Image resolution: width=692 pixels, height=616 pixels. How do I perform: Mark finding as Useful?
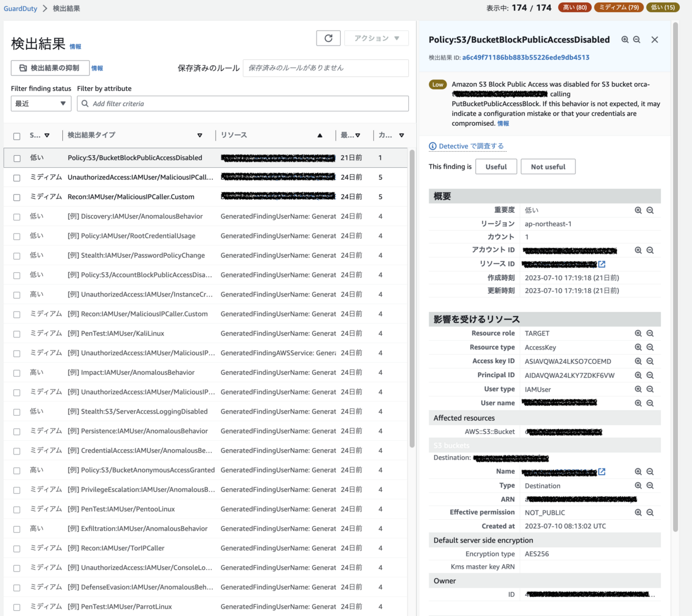tap(496, 167)
